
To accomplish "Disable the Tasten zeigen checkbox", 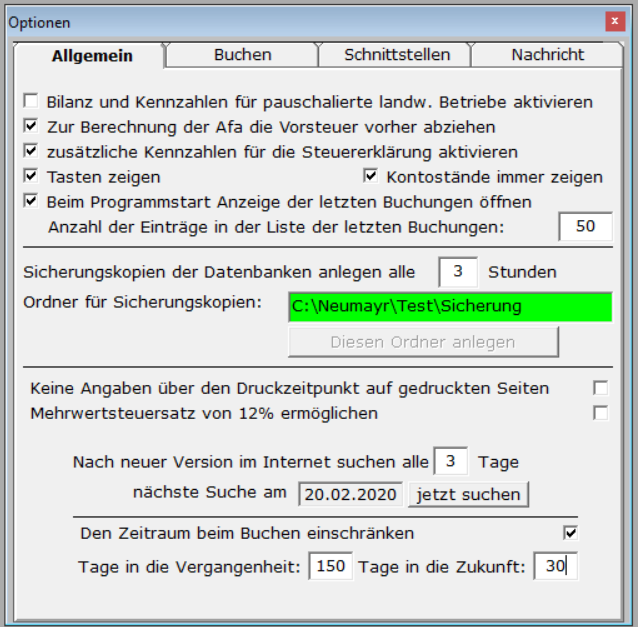I will click(31, 176).
